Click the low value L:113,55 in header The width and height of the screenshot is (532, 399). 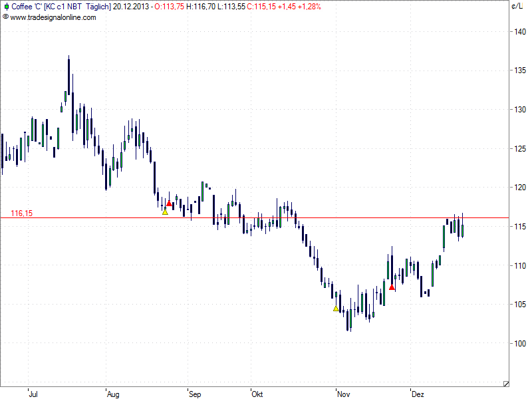click(231, 7)
